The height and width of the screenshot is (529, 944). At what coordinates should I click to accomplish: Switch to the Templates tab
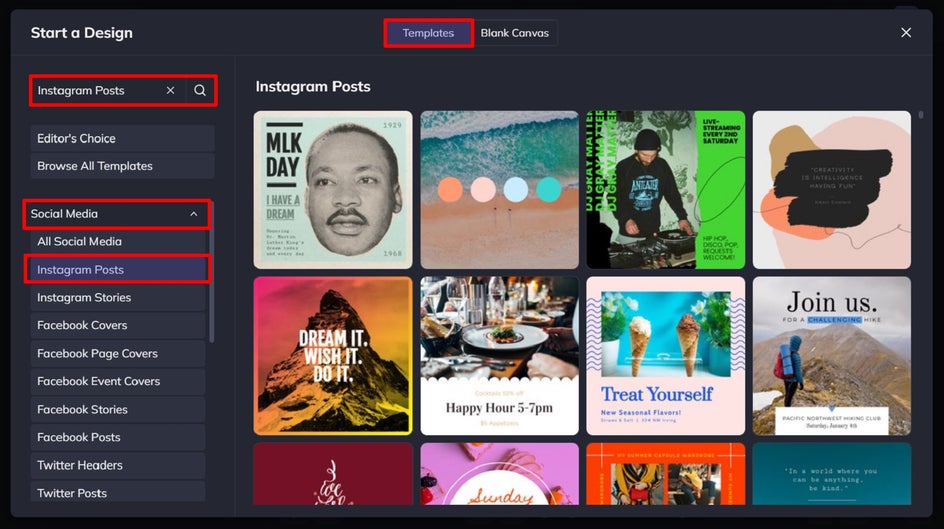[x=428, y=33]
